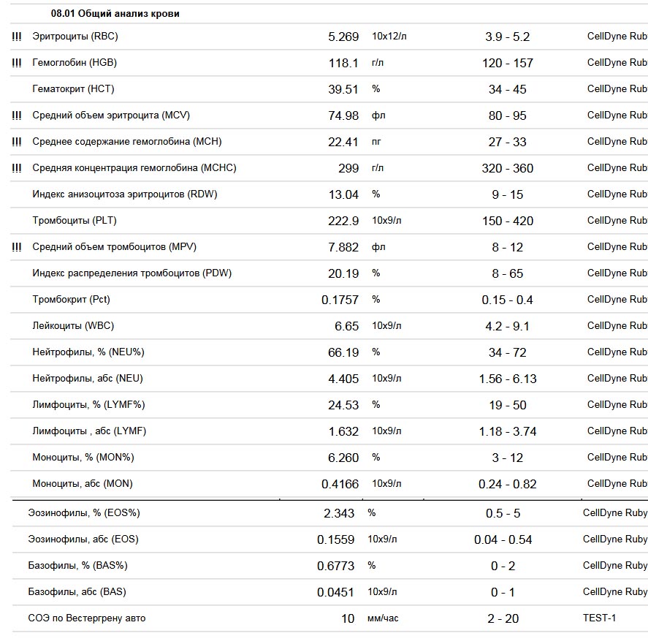Select the Лимфоциты, абс (LYMF) value 1.632
Screen dimensions: 648x644
point(343,431)
